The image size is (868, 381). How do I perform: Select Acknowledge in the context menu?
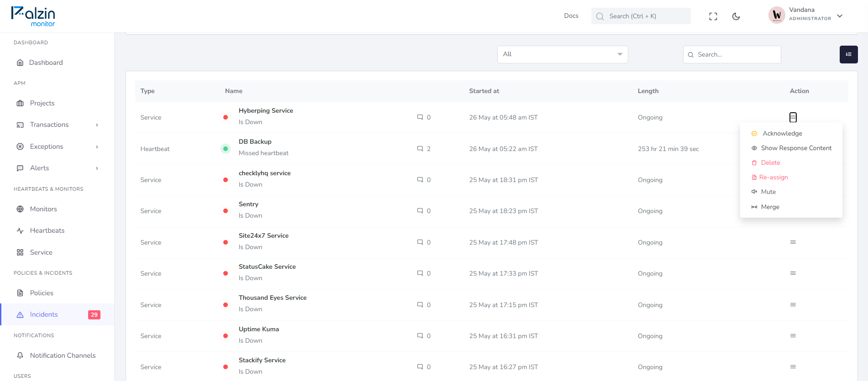click(782, 133)
